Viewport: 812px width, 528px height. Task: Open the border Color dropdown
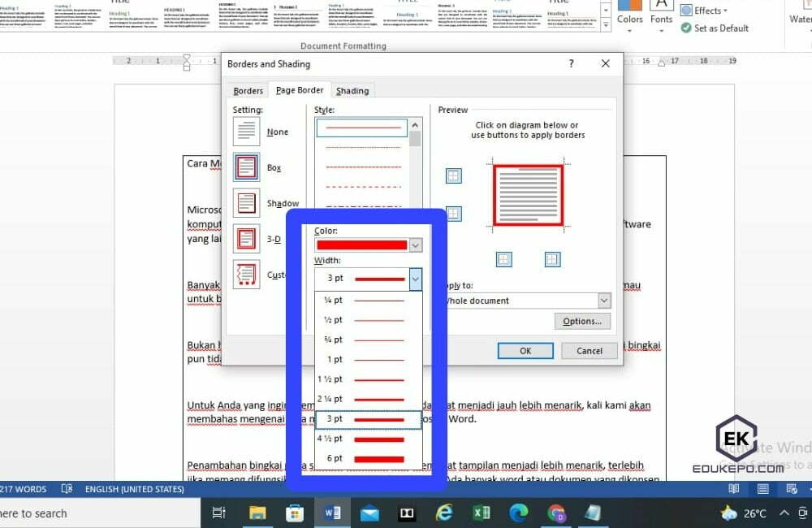tap(414, 245)
